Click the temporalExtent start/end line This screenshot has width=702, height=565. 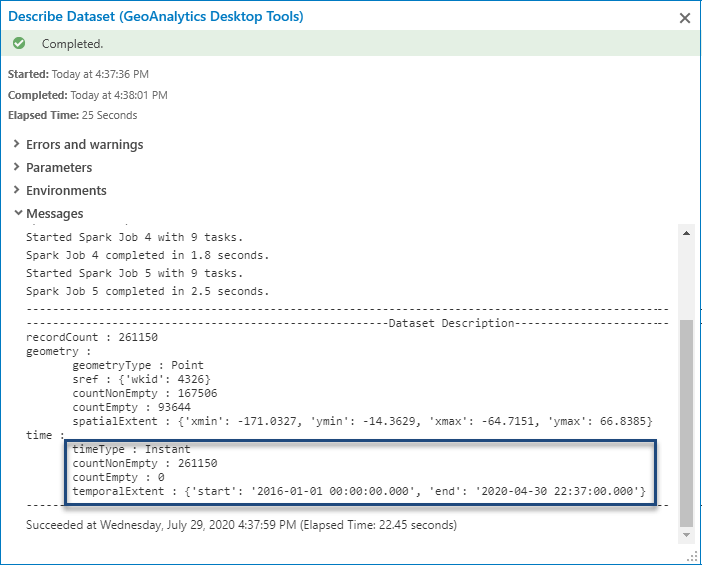(x=359, y=491)
